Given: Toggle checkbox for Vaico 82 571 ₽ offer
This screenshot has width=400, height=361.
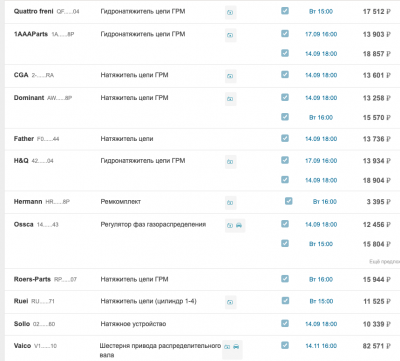Looking at the screenshot, I should [x=285, y=346].
